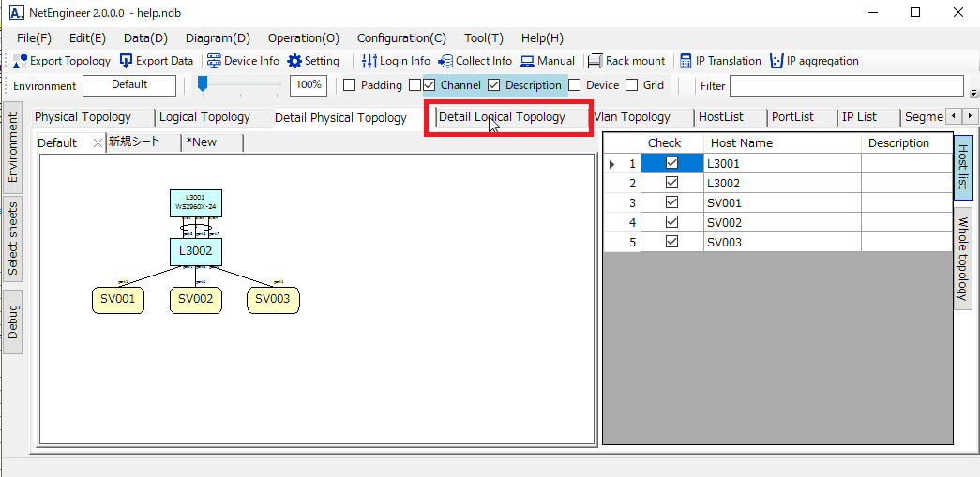This screenshot has width=980, height=477.
Task: Click the Login Info toolbar icon
Action: click(x=369, y=61)
